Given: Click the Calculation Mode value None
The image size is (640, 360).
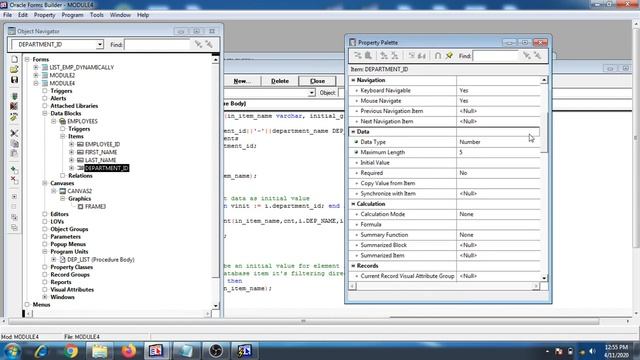Looking at the screenshot, I should pos(499,214).
